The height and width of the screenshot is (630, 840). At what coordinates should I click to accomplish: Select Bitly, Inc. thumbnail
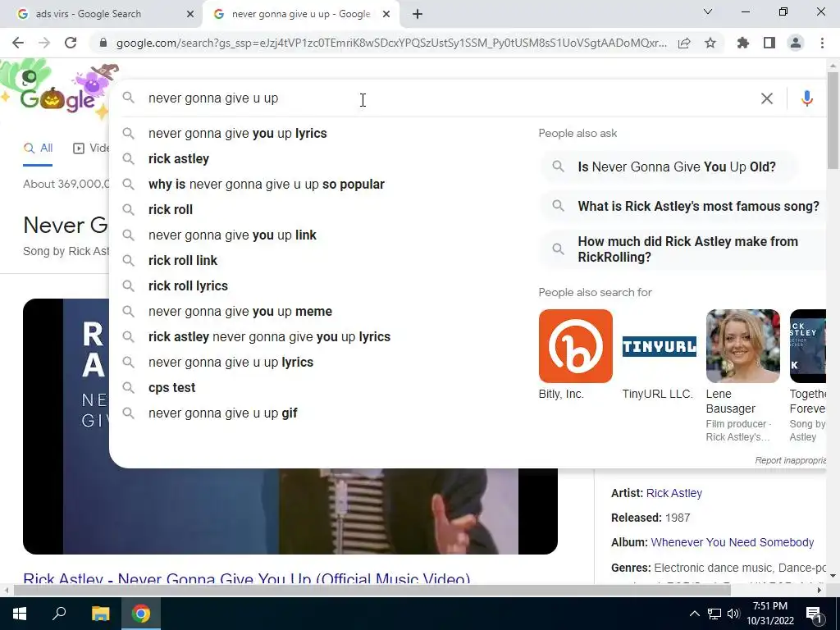tap(575, 346)
